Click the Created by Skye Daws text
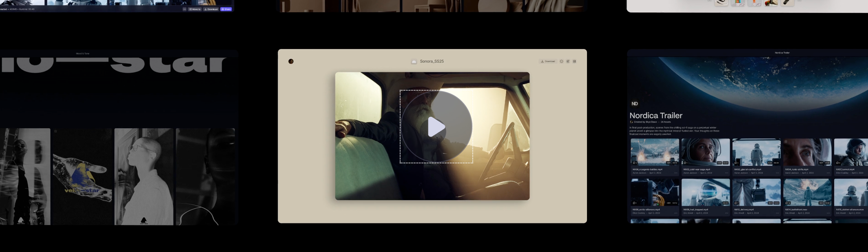868x252 pixels. click(x=645, y=122)
